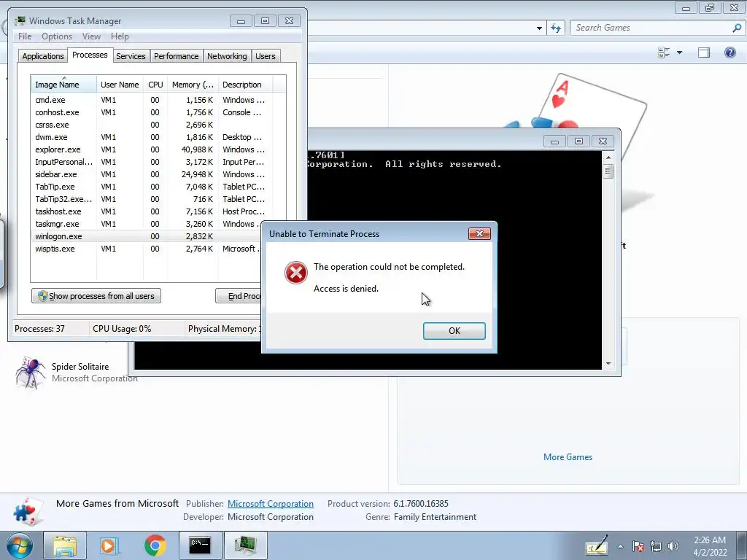Open the address bar history dropdown
Viewport: 747px width, 560px height.
point(539,28)
